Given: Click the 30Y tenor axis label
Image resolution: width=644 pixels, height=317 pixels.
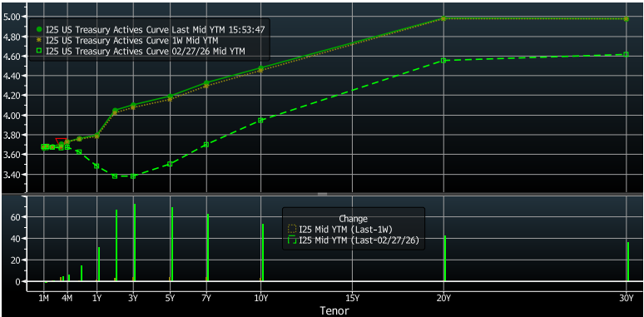Looking at the screenshot, I should 627,298.
